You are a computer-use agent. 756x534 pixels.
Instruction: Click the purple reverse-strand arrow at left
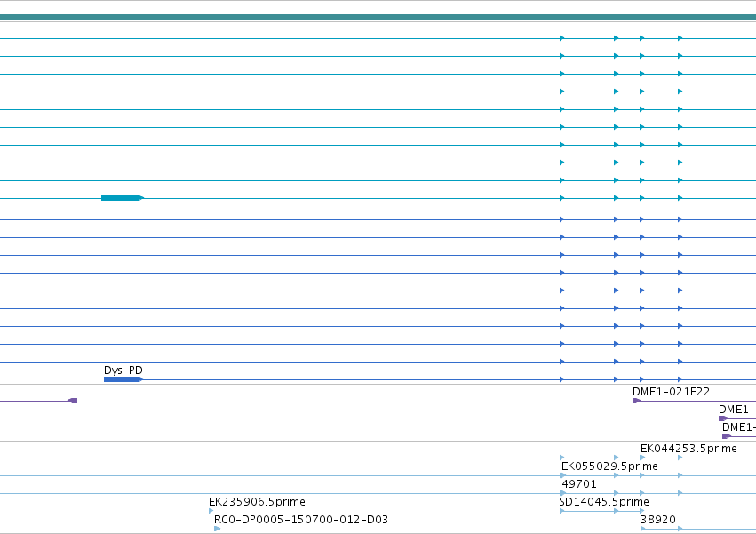point(72,401)
